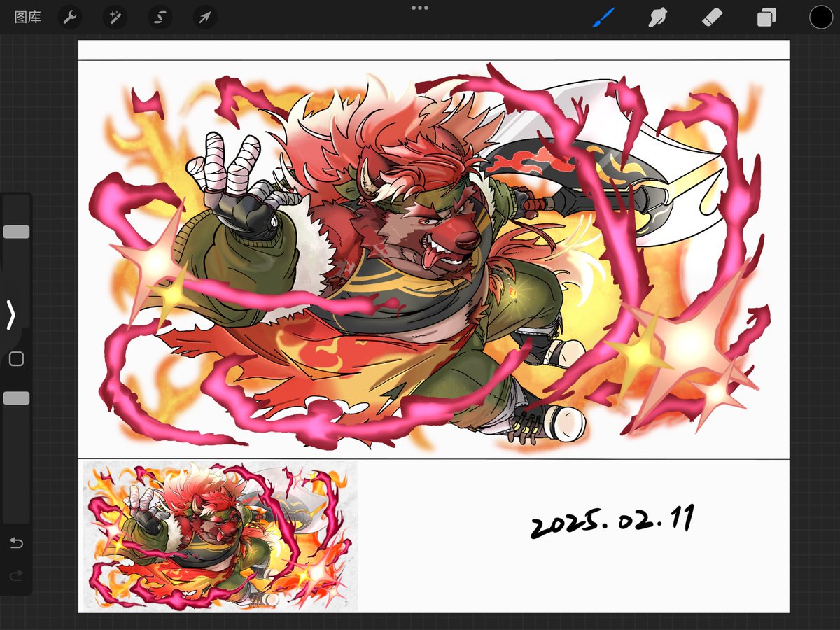Select the Smudge finger tool
Screen dimensions: 840x630
point(657,17)
